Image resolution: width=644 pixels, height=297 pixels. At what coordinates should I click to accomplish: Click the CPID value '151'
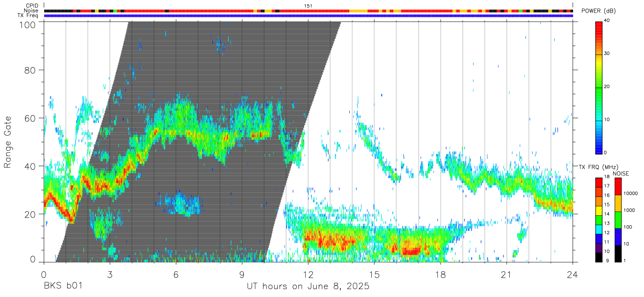(x=308, y=6)
